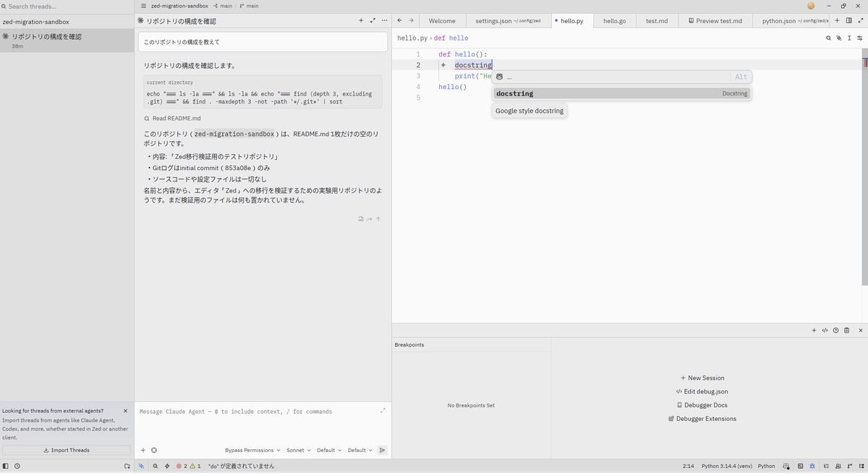Viewport: 868px width, 476px height.
Task: Open Debugger Docs link
Action: click(x=702, y=405)
